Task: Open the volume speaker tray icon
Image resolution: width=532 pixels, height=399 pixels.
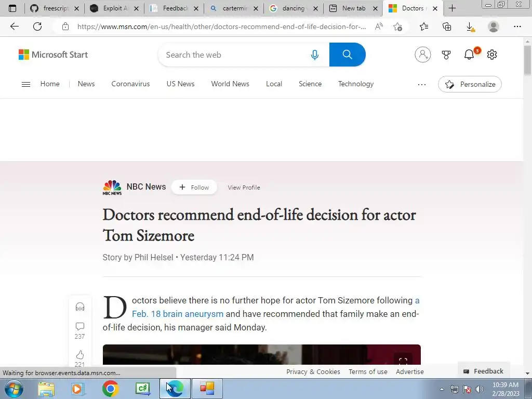Action: pyautogui.click(x=480, y=389)
